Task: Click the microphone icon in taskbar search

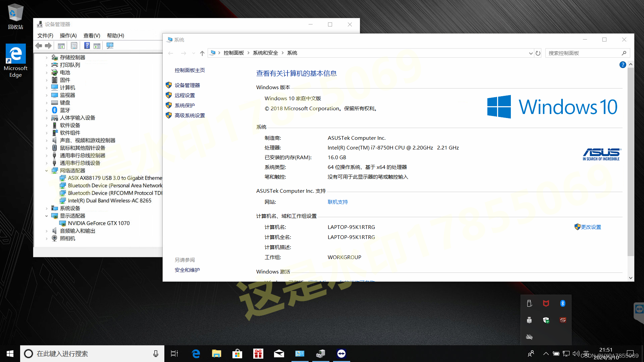Action: pos(156,354)
